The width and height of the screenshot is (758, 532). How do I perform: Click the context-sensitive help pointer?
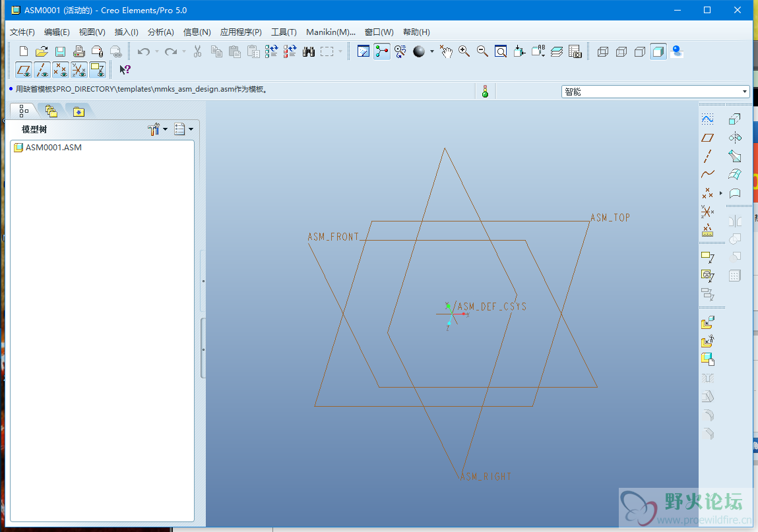click(125, 70)
